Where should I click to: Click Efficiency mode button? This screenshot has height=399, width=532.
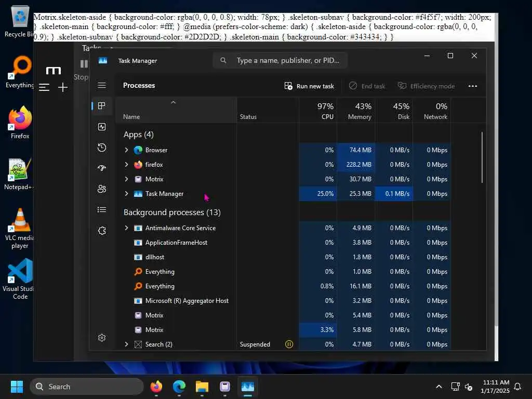pos(426,86)
